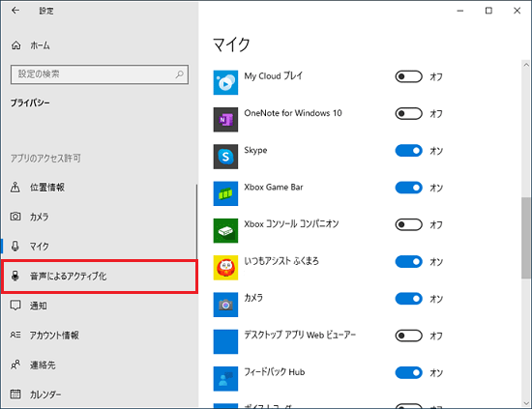Turn off the カメラ app toggle
This screenshot has width=532, height=409.
coord(408,299)
